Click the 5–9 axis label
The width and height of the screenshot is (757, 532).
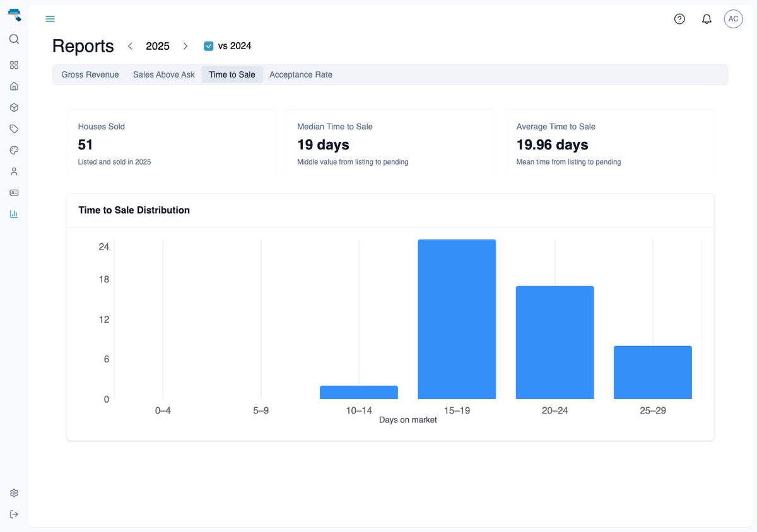point(261,410)
